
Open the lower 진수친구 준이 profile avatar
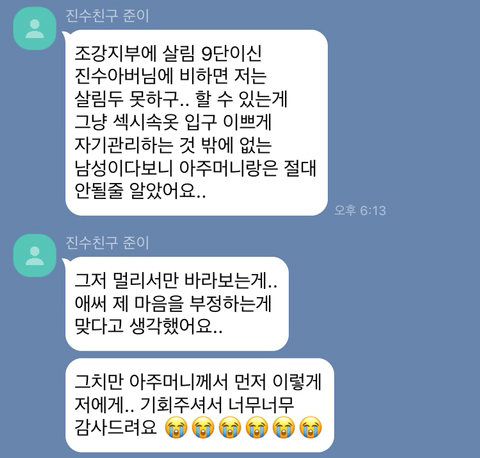tap(34, 255)
